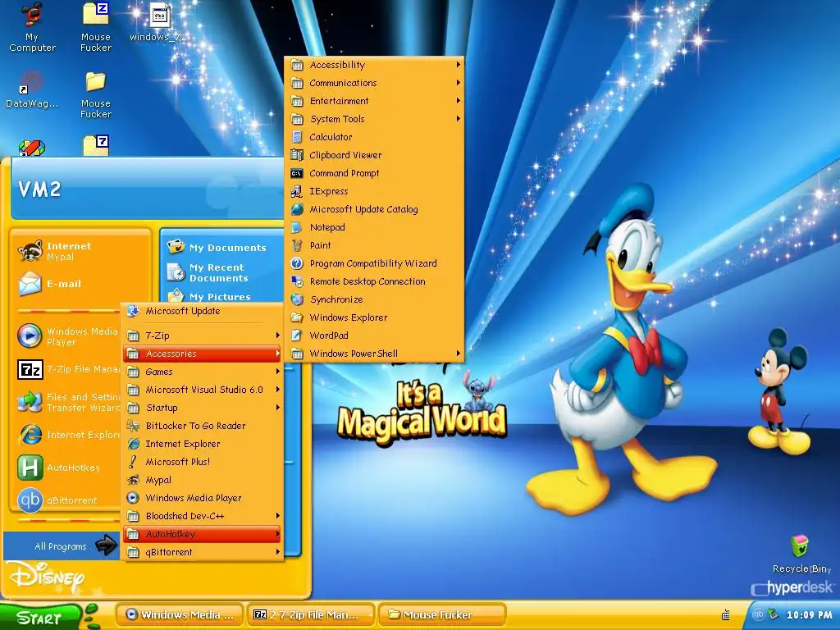The height and width of the screenshot is (630, 840).
Task: Open the Paint brush-cup icon
Action: [x=297, y=245]
